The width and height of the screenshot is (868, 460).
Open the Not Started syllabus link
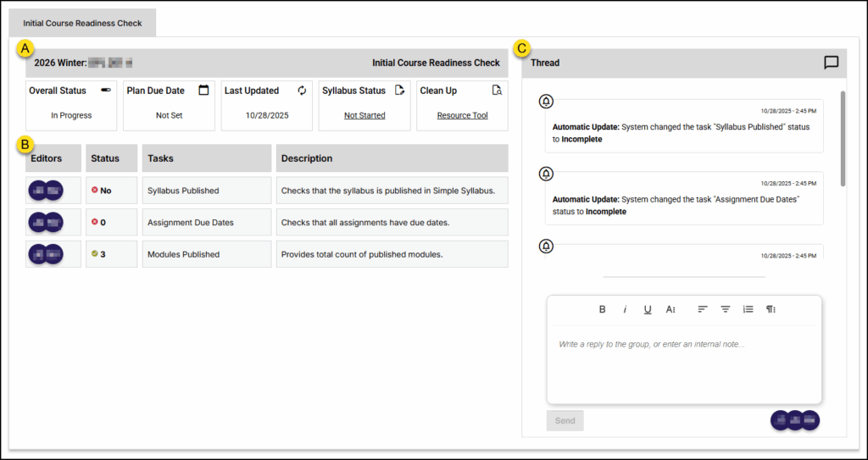point(364,116)
